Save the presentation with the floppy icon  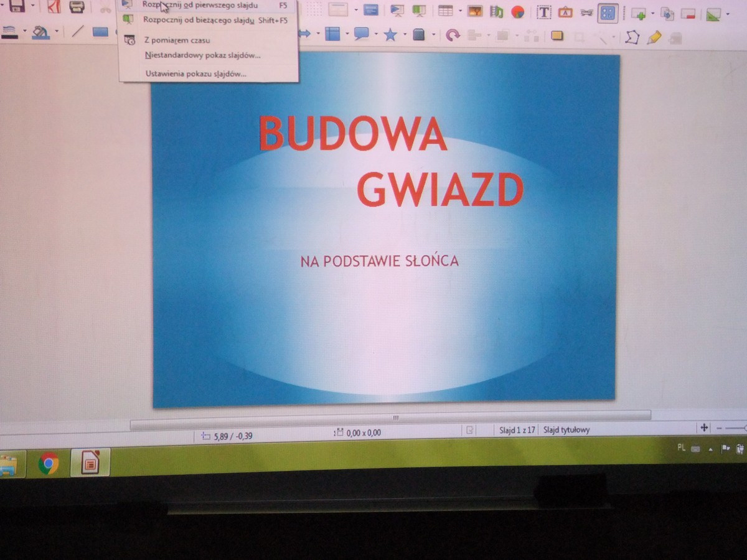click(17, 6)
